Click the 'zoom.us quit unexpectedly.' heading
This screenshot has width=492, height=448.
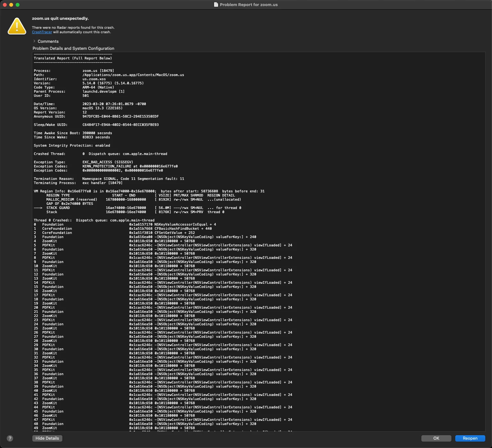click(60, 19)
